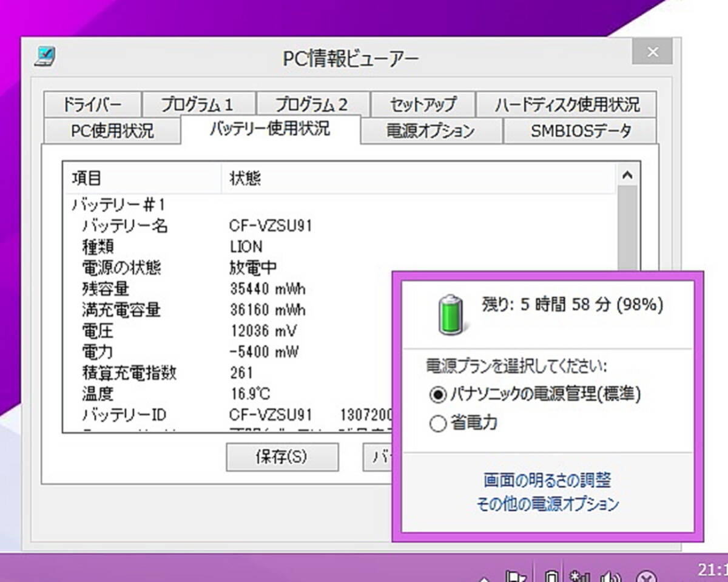Click 残り: 5 時間 58 分 (98%) text
The image size is (728, 582).
[x=572, y=305]
